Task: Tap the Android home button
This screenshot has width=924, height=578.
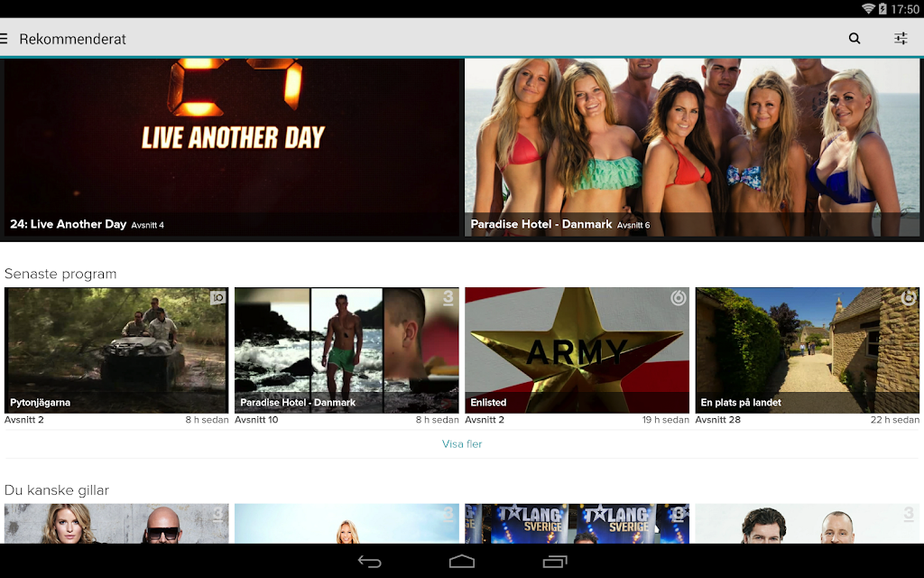Action: [x=462, y=562]
